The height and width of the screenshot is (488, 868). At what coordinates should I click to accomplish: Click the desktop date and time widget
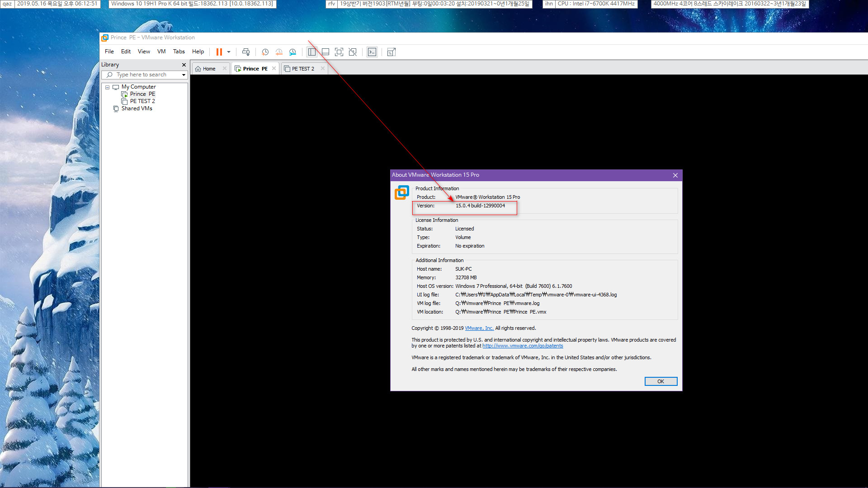pos(57,4)
